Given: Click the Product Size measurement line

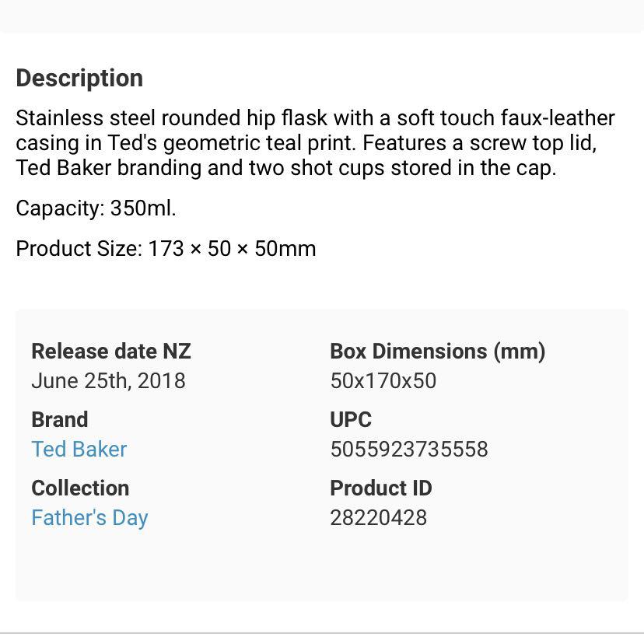Looking at the screenshot, I should [166, 248].
